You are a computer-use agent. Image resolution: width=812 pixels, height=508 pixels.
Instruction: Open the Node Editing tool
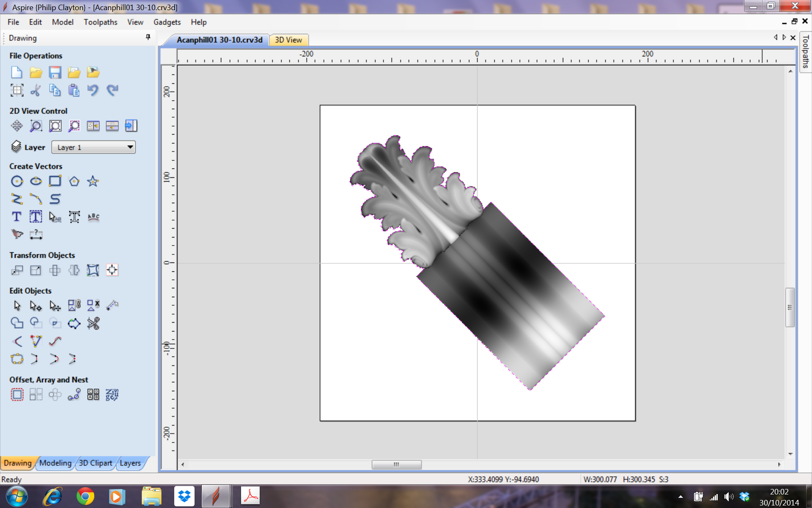(36, 305)
